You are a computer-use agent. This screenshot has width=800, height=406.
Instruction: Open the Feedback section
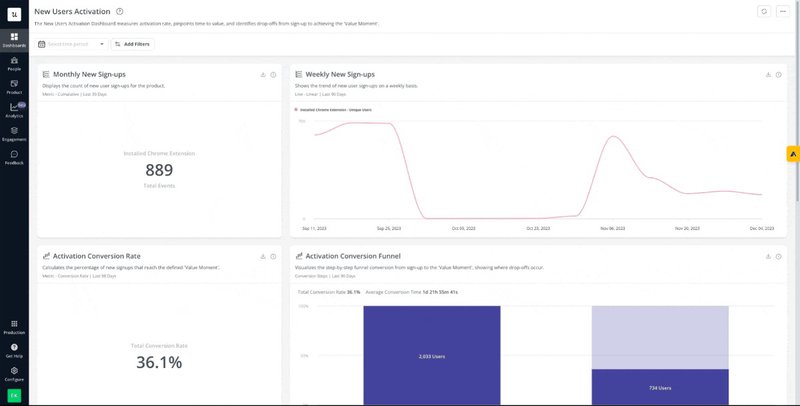pos(14,156)
